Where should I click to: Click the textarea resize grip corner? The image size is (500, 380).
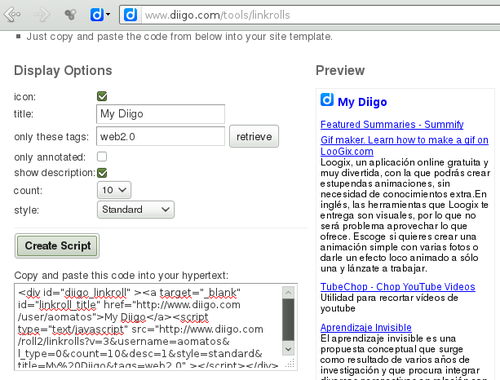[x=291, y=363]
